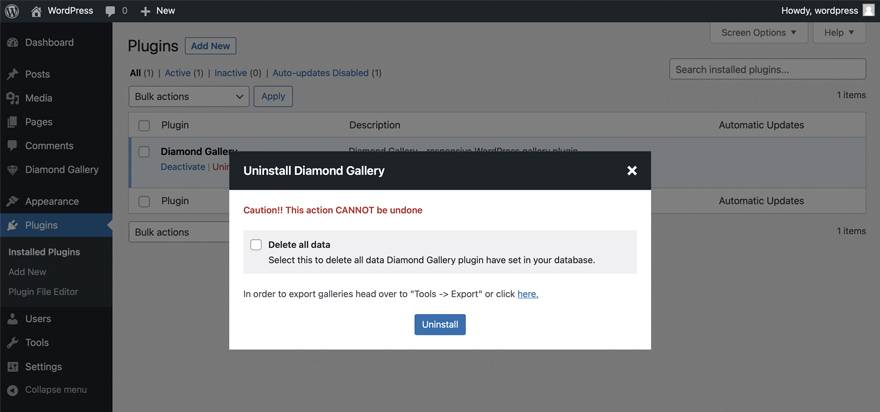The image size is (880, 412).
Task: Click WordPress site name in admin bar
Action: [x=70, y=11]
